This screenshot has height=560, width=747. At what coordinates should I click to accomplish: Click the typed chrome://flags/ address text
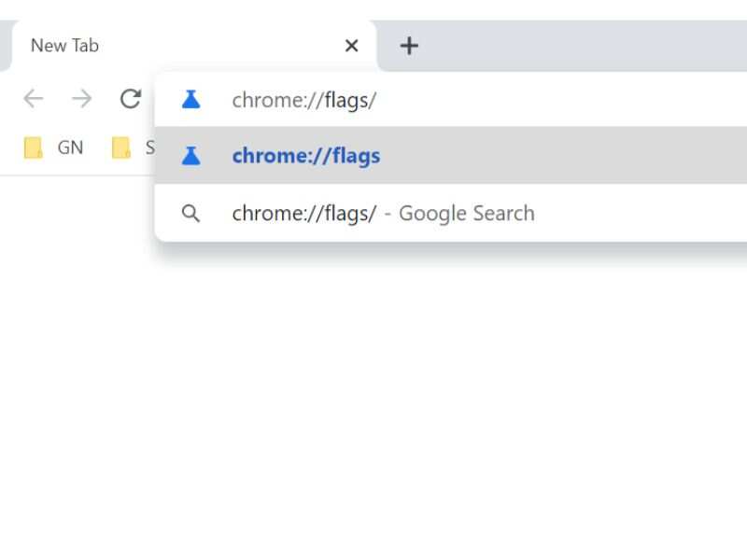[303, 100]
